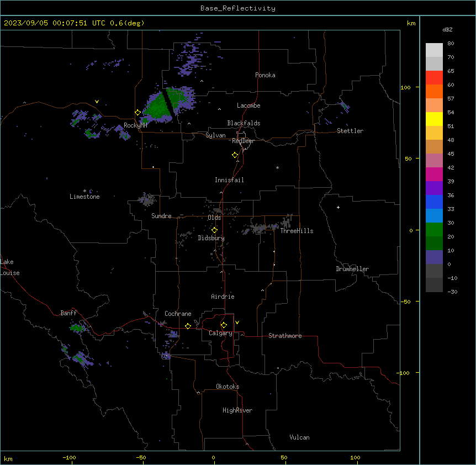This screenshot has height=465, width=476.
Task: Select the Blackfalds label
Action: pyautogui.click(x=244, y=123)
